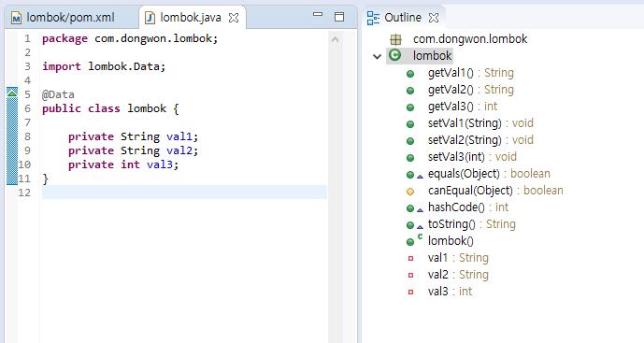Click the public method icon of getVal2()
Image resolution: width=644 pixels, height=343 pixels.
click(410, 91)
